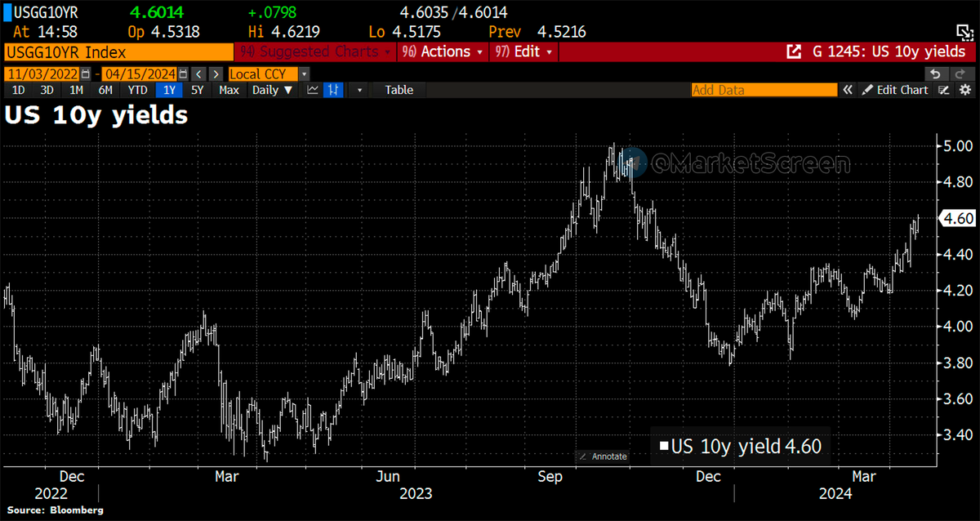Screen dimensions: 980x521
Task: Expand the Local CCY currency dropdown arrow
Action: coord(305,73)
